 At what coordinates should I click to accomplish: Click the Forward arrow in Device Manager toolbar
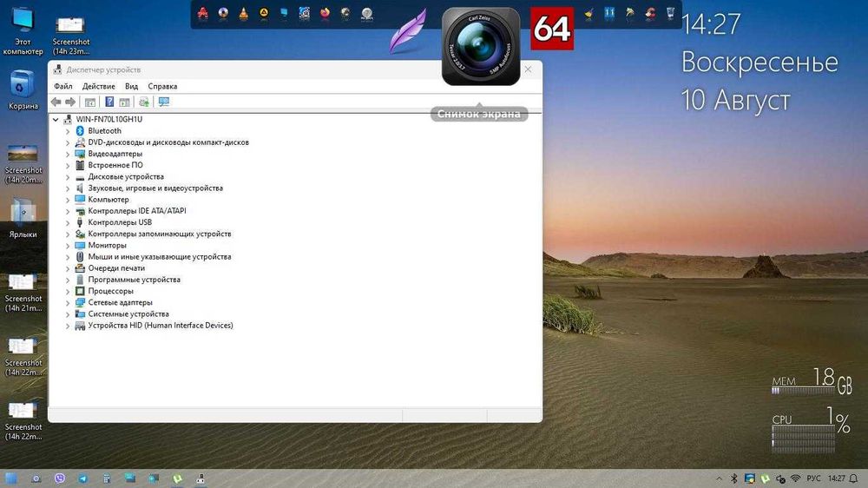click(70, 102)
